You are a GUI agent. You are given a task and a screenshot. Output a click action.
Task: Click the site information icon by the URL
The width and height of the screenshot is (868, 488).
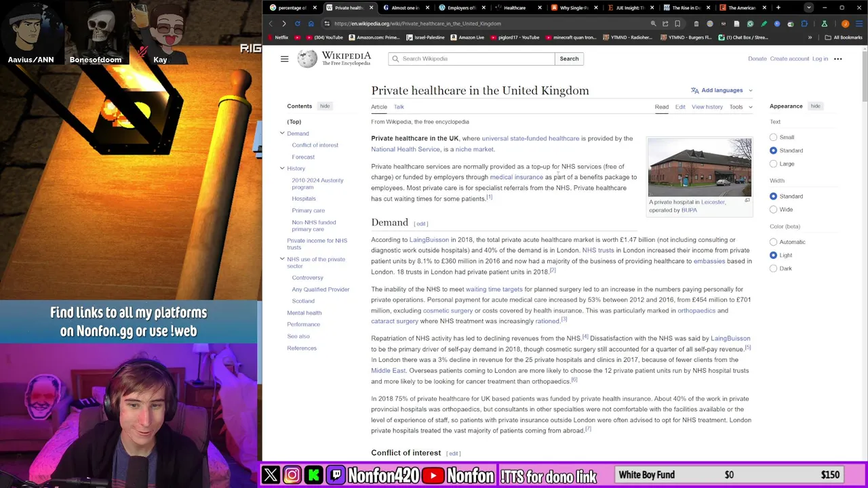(x=326, y=24)
